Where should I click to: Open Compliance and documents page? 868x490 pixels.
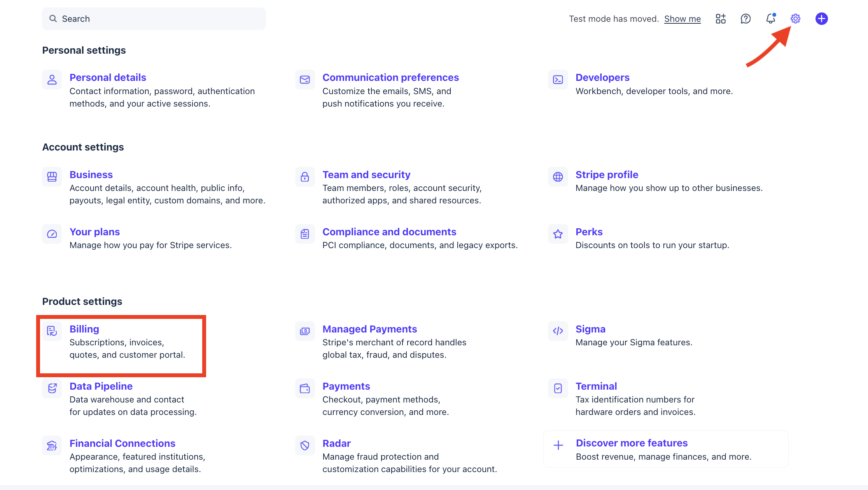[x=389, y=232]
